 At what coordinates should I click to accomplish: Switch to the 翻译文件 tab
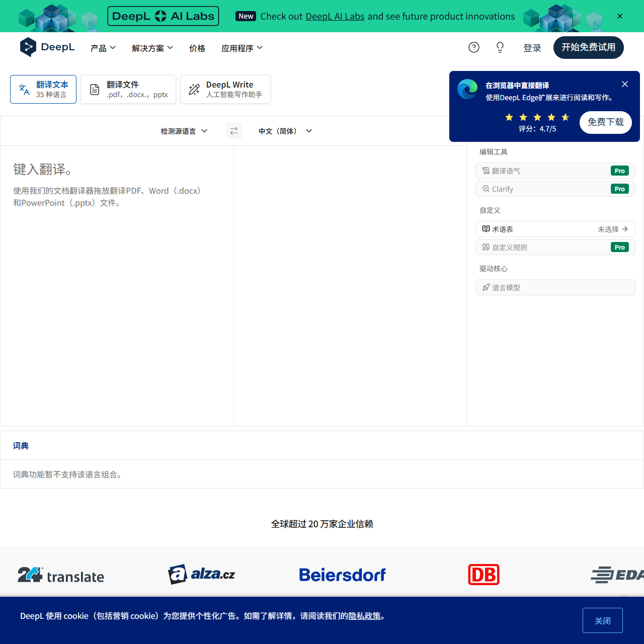[x=128, y=90]
